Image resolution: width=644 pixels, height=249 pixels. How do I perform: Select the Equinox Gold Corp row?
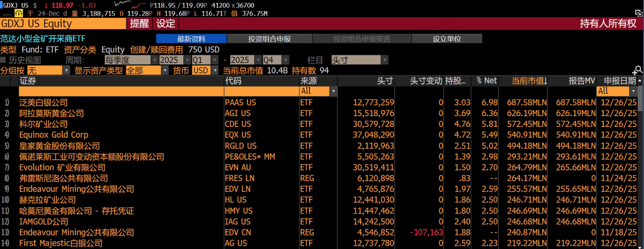click(x=319, y=135)
